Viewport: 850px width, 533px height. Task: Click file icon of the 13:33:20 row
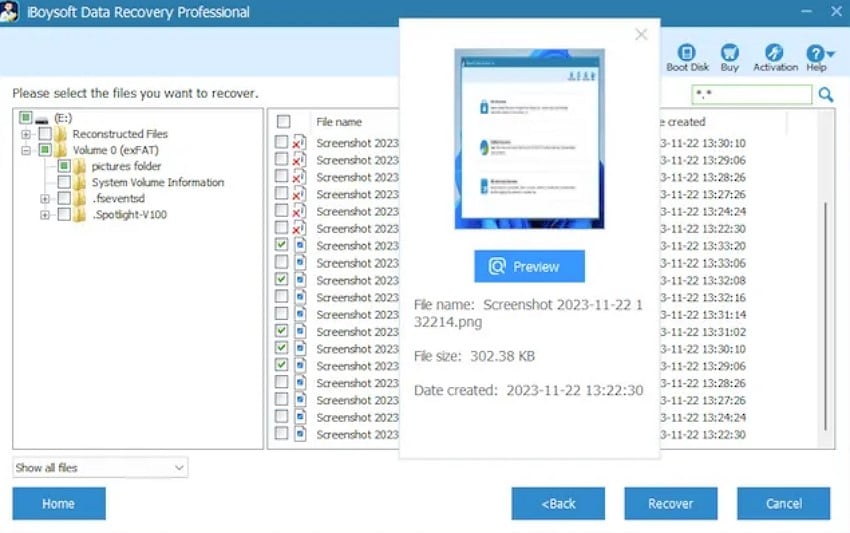[x=300, y=246]
